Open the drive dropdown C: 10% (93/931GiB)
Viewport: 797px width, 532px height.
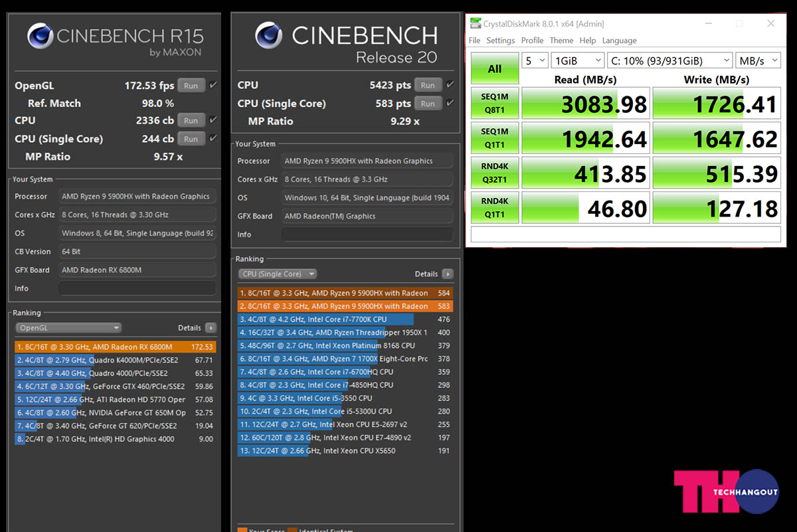(669, 60)
